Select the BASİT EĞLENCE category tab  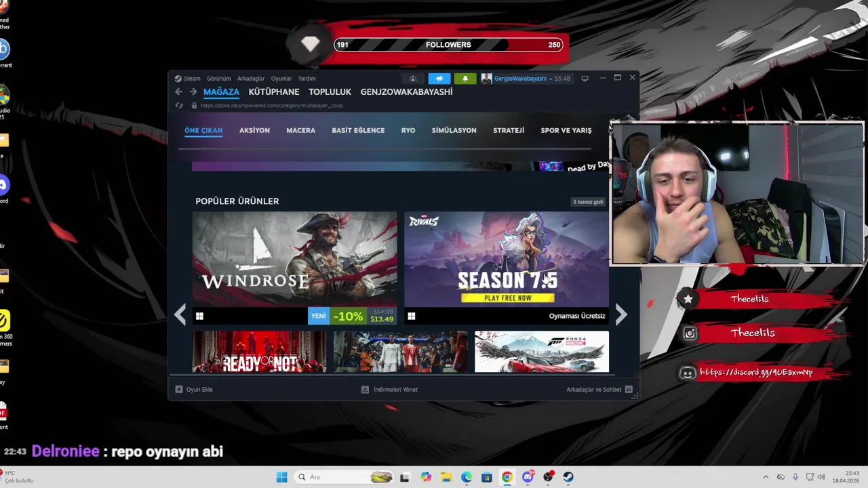pos(358,130)
